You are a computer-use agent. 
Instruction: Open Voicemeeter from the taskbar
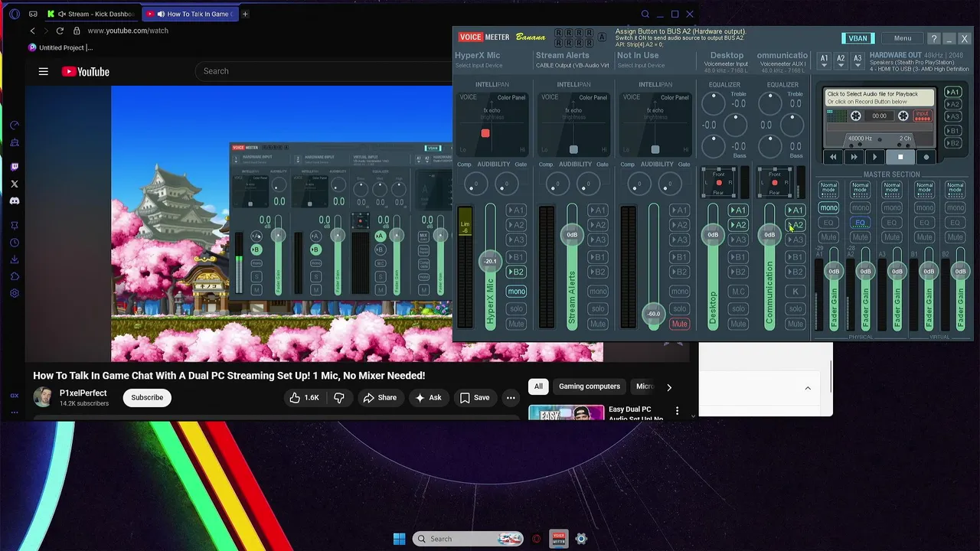(x=559, y=539)
